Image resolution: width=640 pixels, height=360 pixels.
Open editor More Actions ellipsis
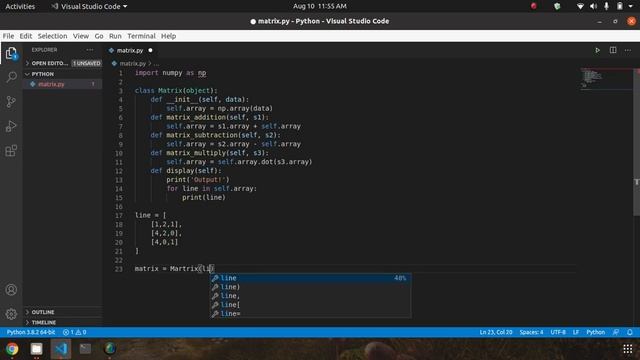[x=628, y=50]
